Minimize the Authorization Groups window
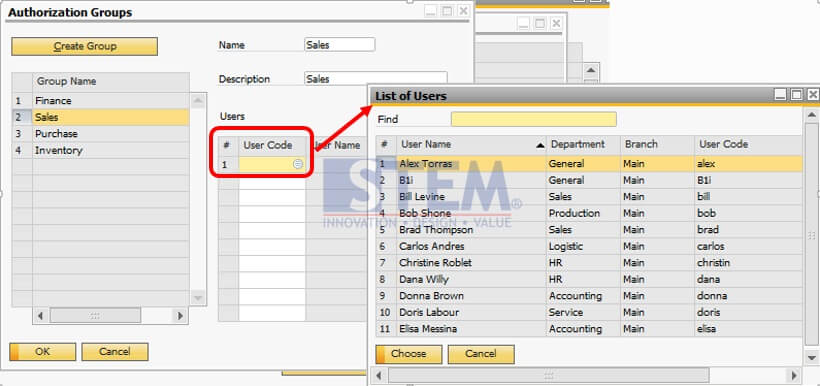The height and width of the screenshot is (386, 820). [x=430, y=11]
